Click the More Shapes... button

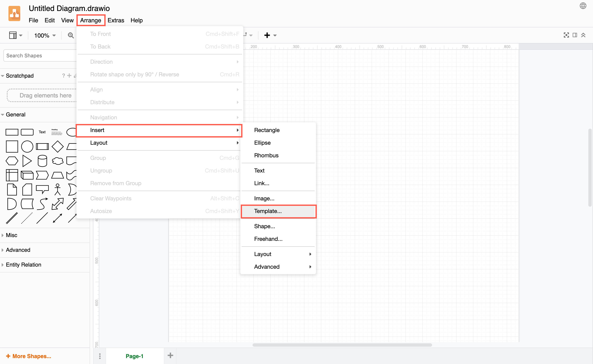pos(29,356)
